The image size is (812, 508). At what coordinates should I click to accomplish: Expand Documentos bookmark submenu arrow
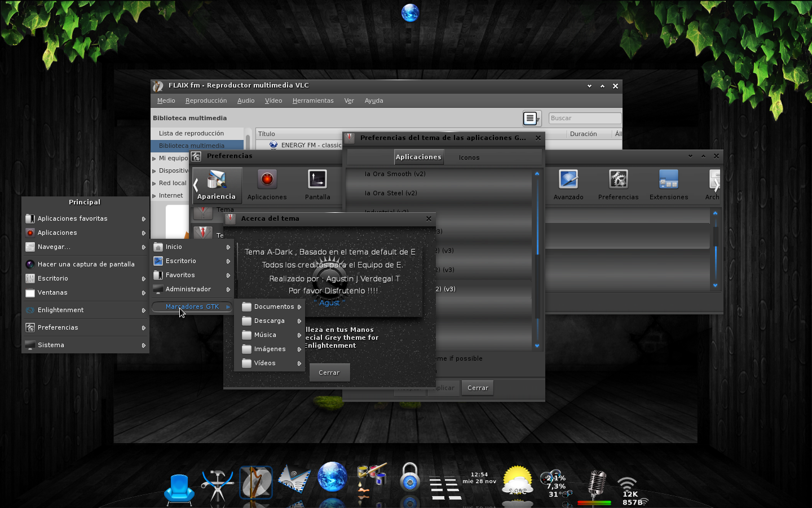(x=299, y=307)
